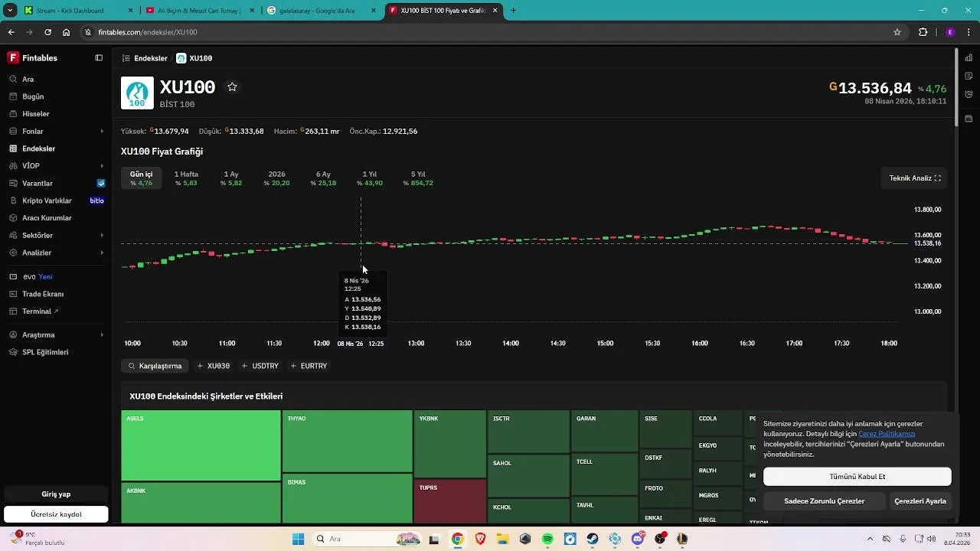Viewport: 980px width, 551px height.
Task: Go to browser home page icon
Action: click(67, 32)
